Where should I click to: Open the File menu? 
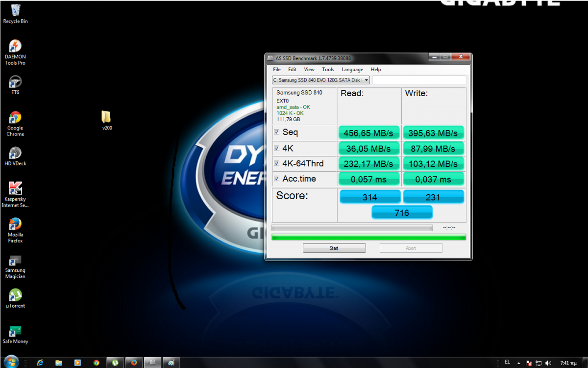pyautogui.click(x=277, y=70)
